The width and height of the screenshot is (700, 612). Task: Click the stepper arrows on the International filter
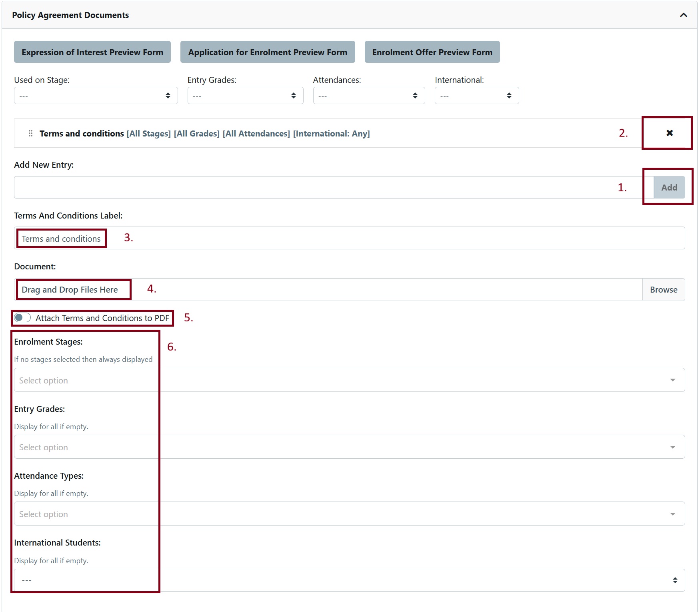coord(509,95)
